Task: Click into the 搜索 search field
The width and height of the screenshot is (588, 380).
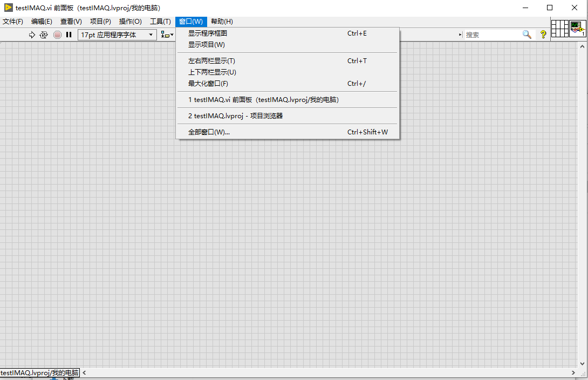Action: [x=493, y=35]
